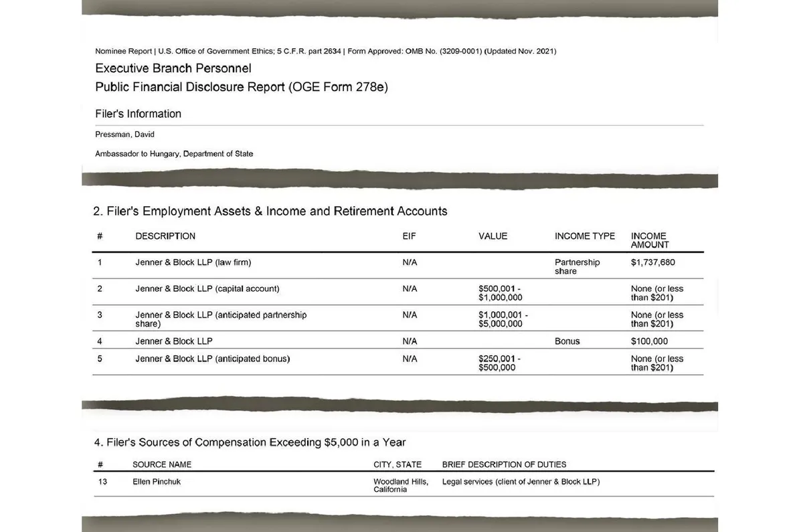The image size is (803, 532).
Task: Click the Legal services duties description
Action: tap(521, 482)
